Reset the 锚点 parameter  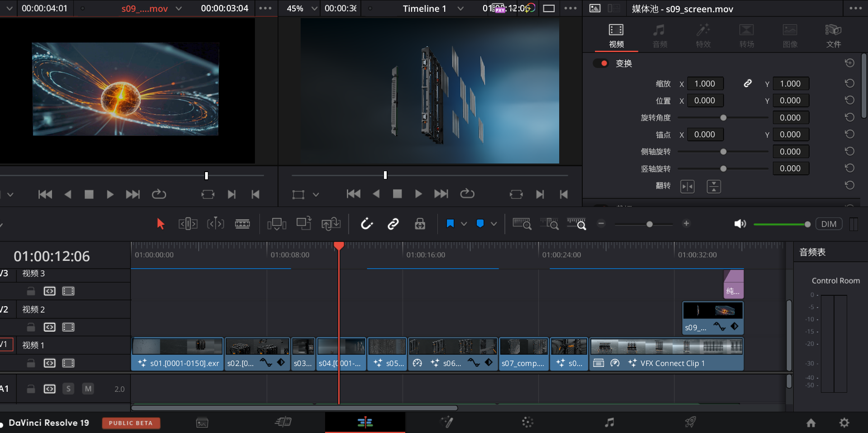[849, 134]
